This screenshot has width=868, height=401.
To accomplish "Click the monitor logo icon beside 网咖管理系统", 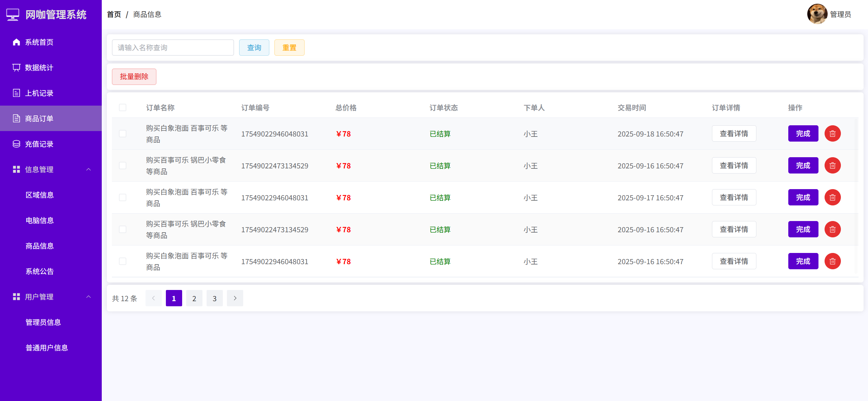I will tap(13, 15).
